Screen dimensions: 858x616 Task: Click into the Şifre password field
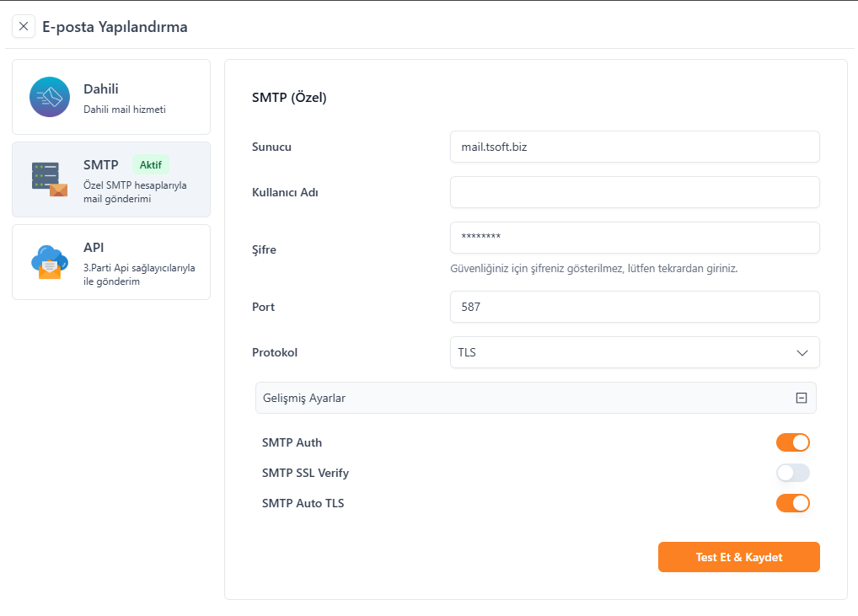[634, 238]
